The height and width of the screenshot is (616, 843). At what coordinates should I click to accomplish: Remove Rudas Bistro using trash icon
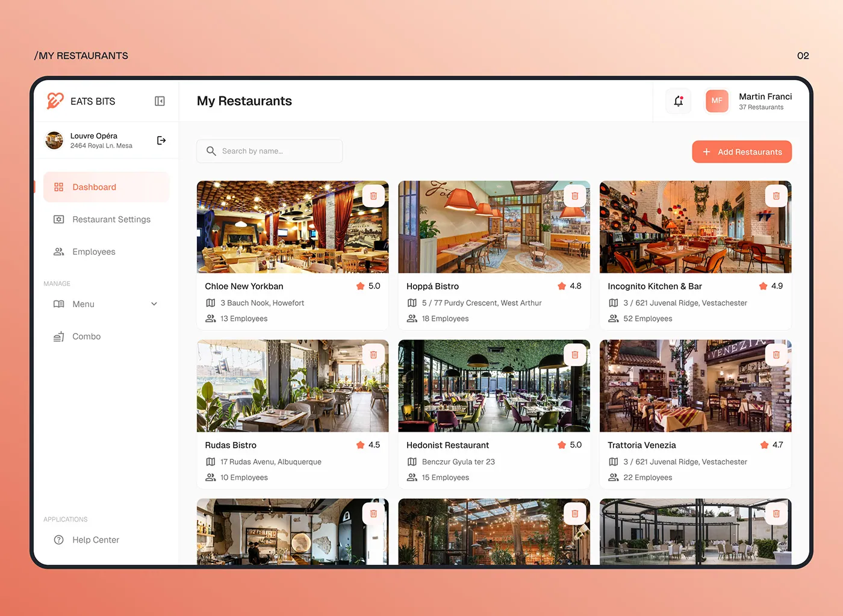pyautogui.click(x=373, y=355)
